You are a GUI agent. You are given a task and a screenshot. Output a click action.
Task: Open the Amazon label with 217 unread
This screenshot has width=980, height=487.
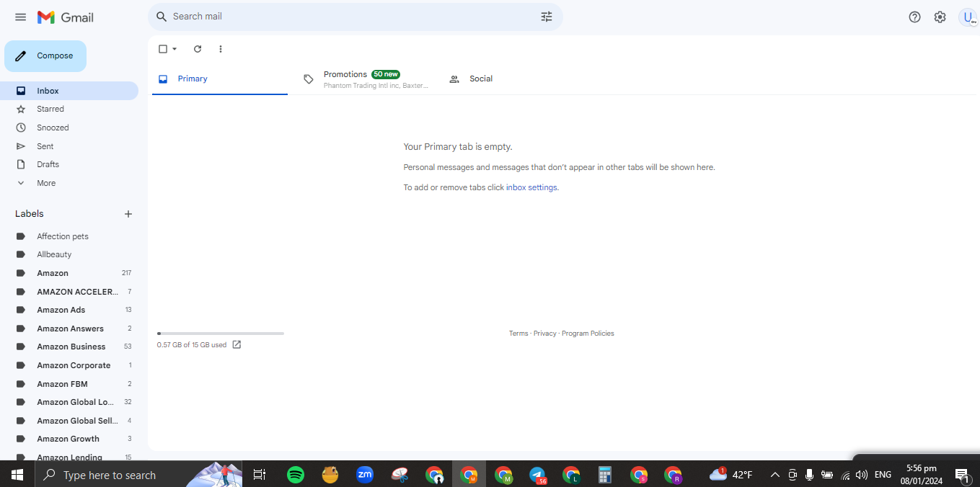(x=69, y=273)
